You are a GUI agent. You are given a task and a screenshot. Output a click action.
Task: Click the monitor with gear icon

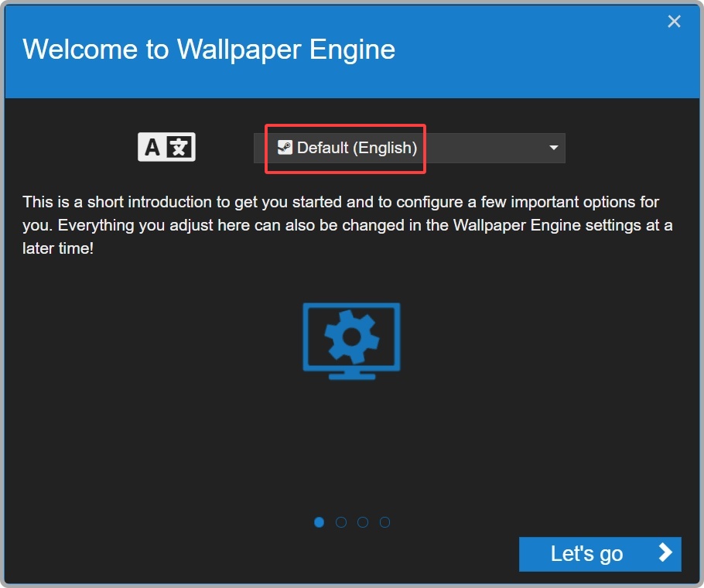pyautogui.click(x=351, y=341)
